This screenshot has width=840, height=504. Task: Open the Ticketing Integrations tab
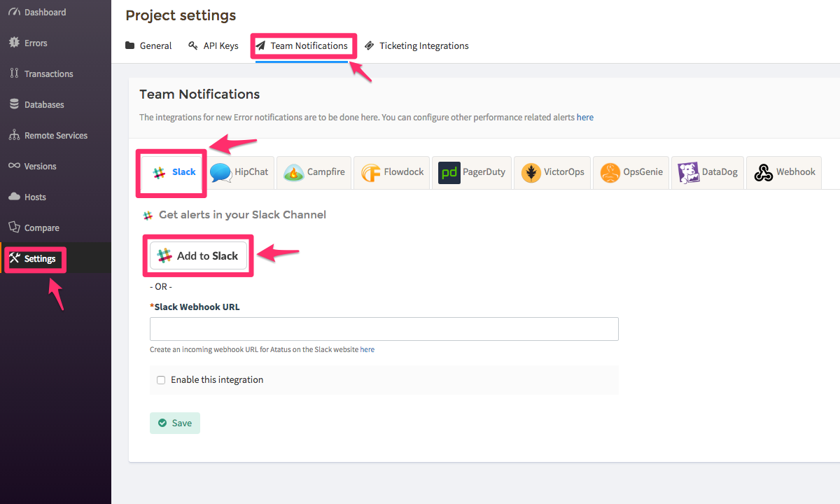tap(416, 46)
